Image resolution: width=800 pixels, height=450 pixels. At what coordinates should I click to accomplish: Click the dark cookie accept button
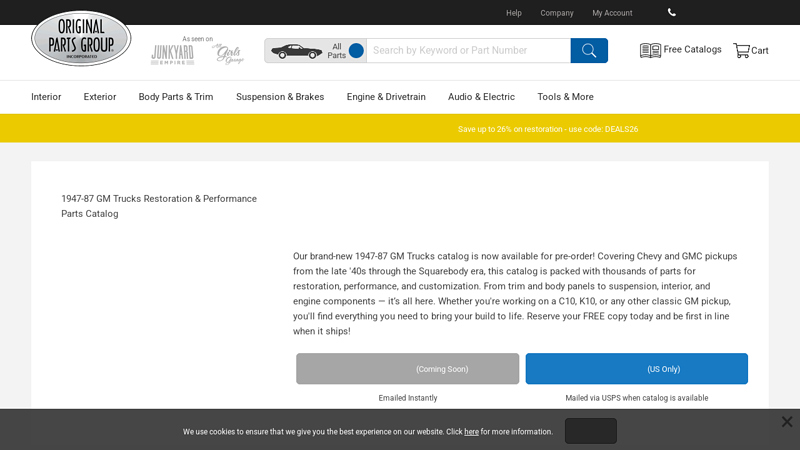point(590,431)
